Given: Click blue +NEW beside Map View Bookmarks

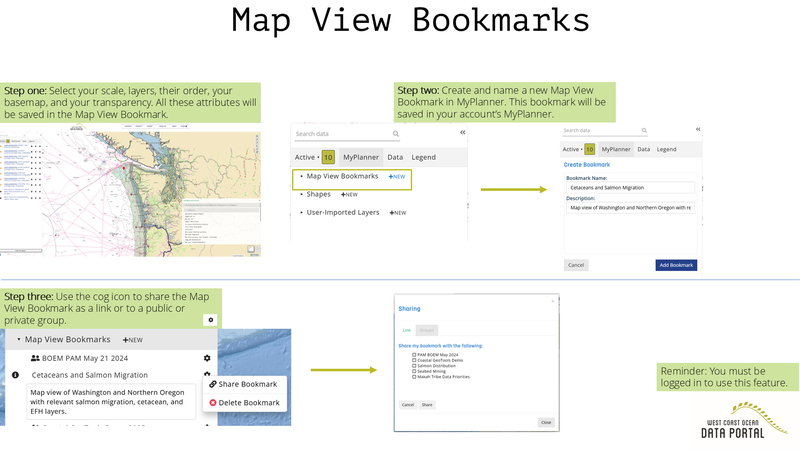Looking at the screenshot, I should tap(396, 177).
